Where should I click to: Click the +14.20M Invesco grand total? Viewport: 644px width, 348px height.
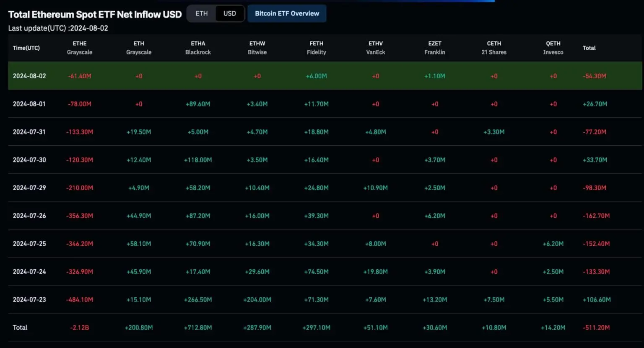click(x=553, y=328)
